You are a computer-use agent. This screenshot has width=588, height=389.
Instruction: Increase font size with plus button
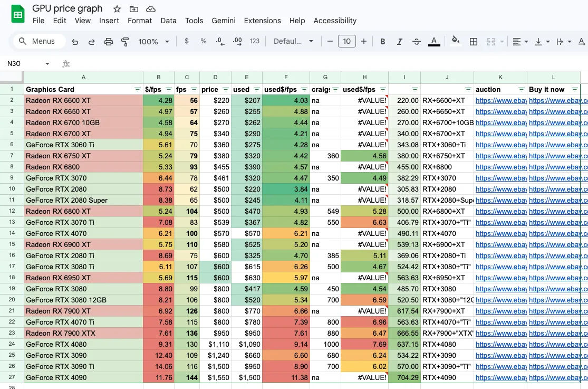(x=364, y=41)
